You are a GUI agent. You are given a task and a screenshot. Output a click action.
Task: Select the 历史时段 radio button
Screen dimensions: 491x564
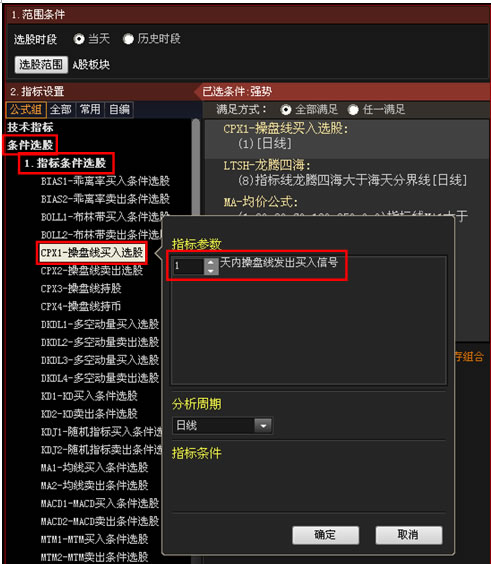tap(128, 39)
